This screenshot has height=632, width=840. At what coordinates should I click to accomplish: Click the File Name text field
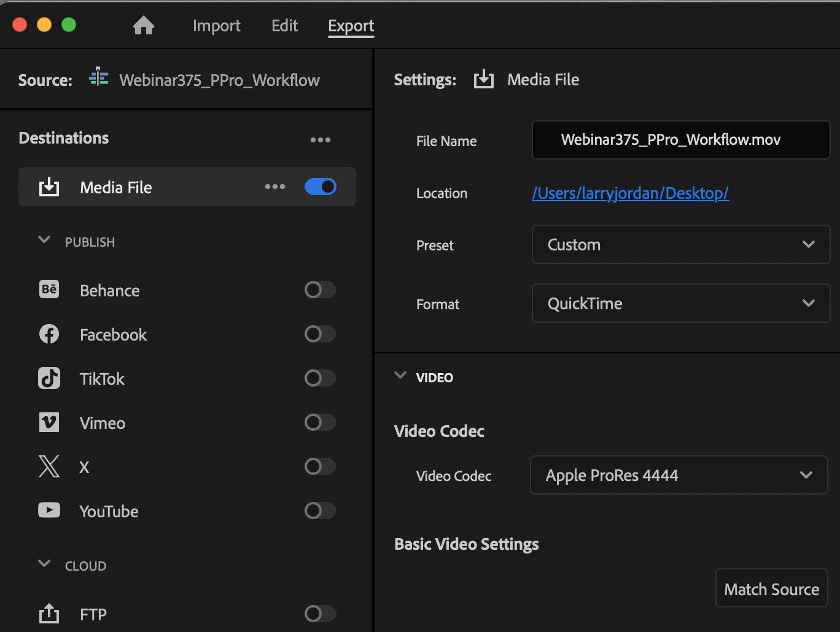click(x=680, y=140)
